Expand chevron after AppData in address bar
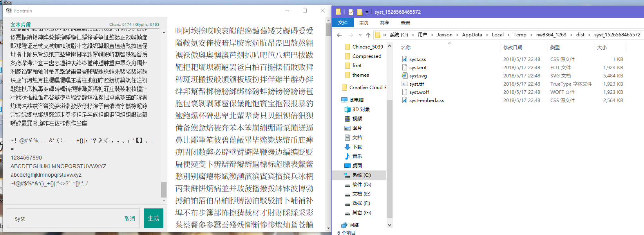This screenshot has height=235, width=644. click(x=487, y=35)
